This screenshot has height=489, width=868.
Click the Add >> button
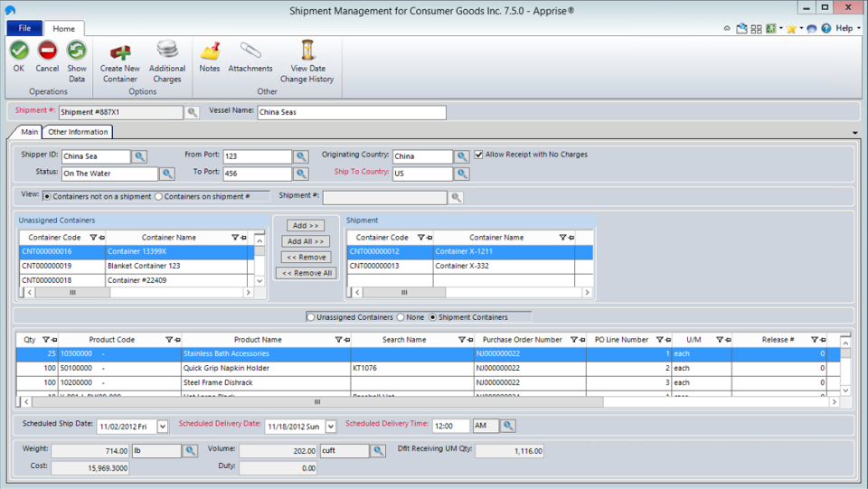pos(306,226)
